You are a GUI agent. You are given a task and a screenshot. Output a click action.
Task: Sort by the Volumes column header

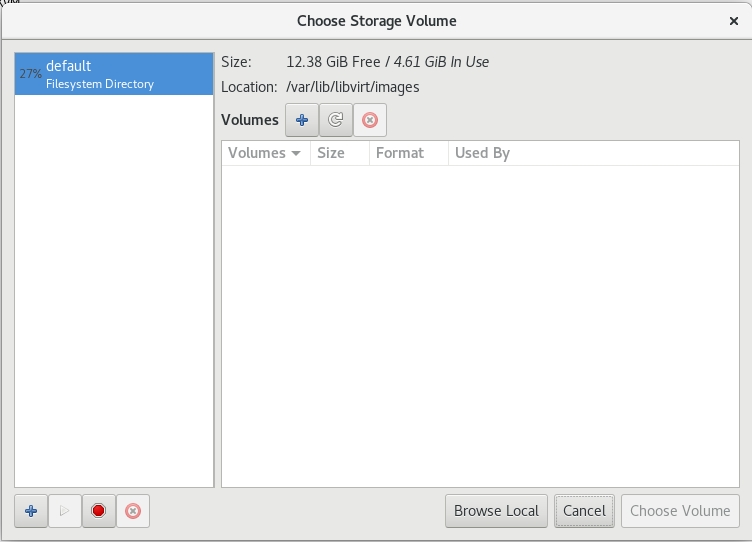[x=257, y=153]
